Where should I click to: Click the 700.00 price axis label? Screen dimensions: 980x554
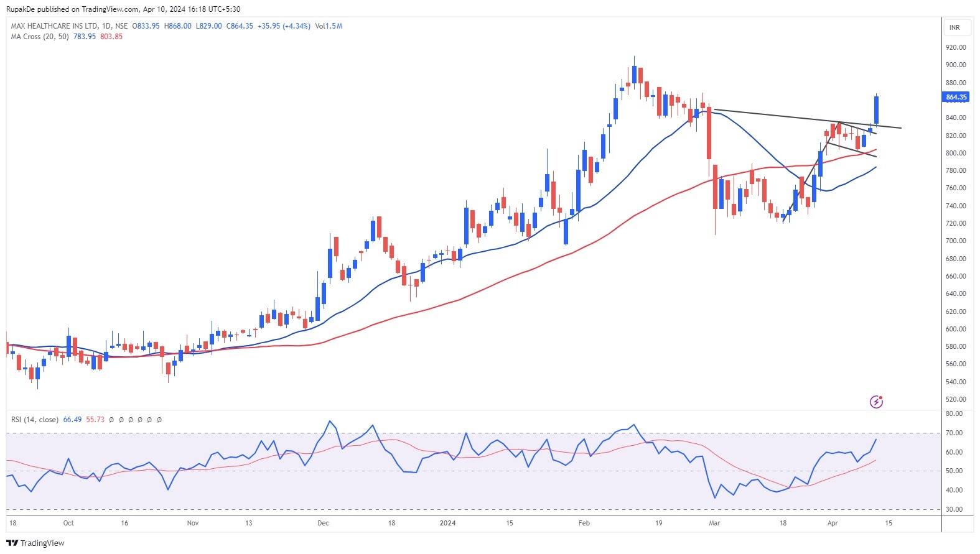pos(956,241)
